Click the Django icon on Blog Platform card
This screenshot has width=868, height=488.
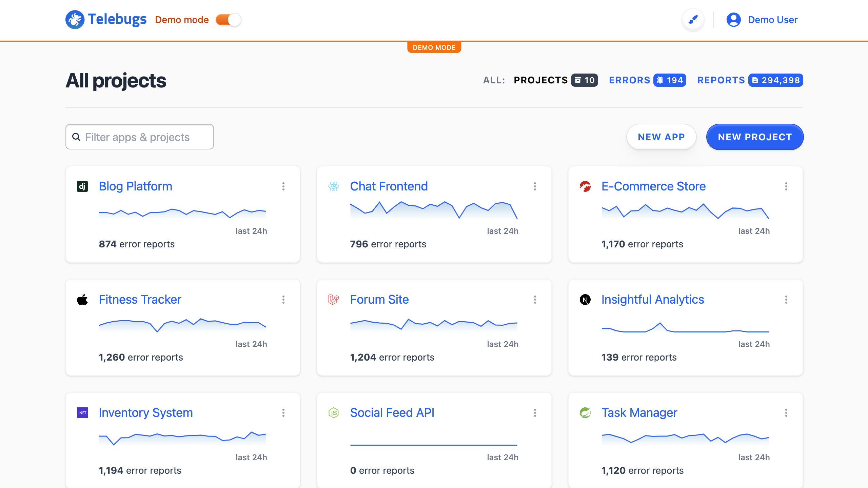coord(82,186)
